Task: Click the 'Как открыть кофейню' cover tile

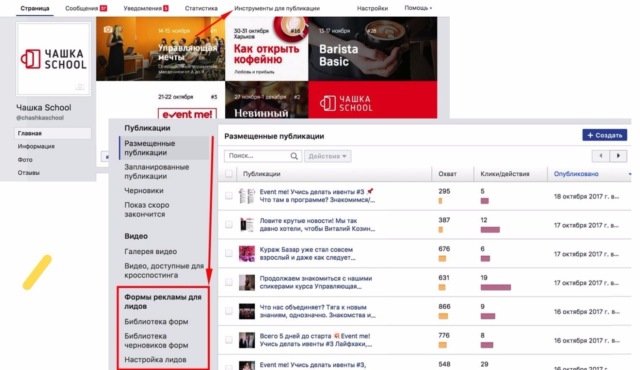Action: 267,49
